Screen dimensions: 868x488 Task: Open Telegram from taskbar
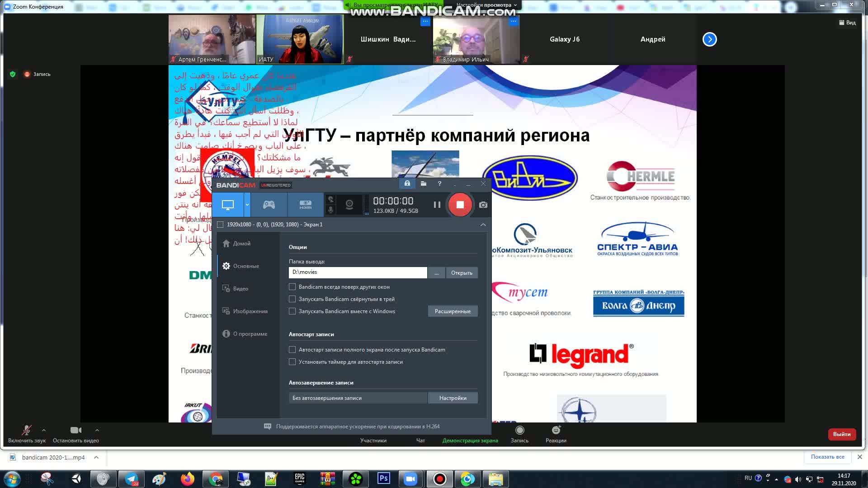coord(132,479)
